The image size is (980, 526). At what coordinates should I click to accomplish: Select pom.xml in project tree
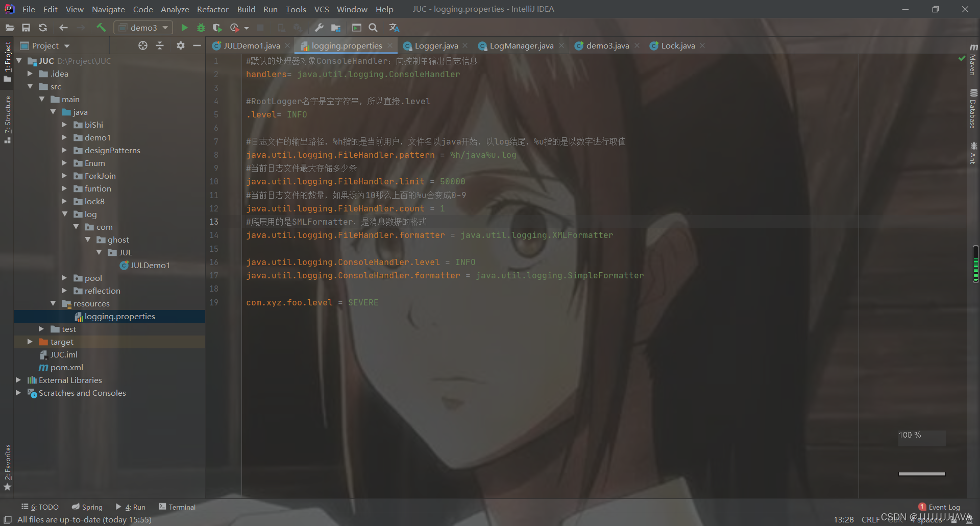click(61, 367)
